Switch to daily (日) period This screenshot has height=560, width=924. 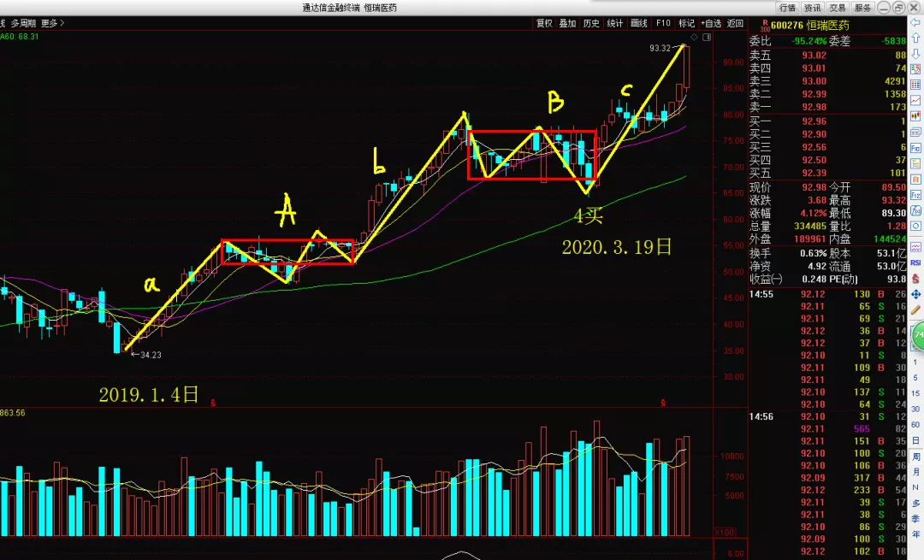(915, 440)
